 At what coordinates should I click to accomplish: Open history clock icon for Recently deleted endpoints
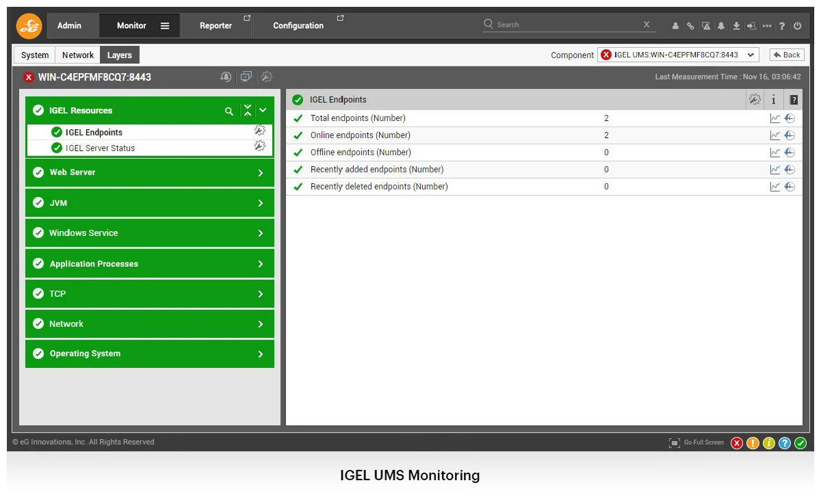pos(790,187)
